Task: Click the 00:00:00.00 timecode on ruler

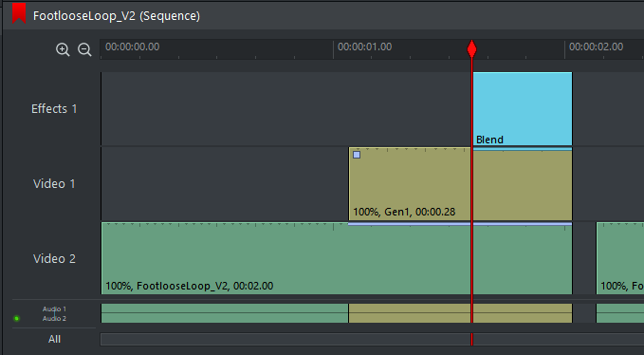Action: [x=132, y=47]
